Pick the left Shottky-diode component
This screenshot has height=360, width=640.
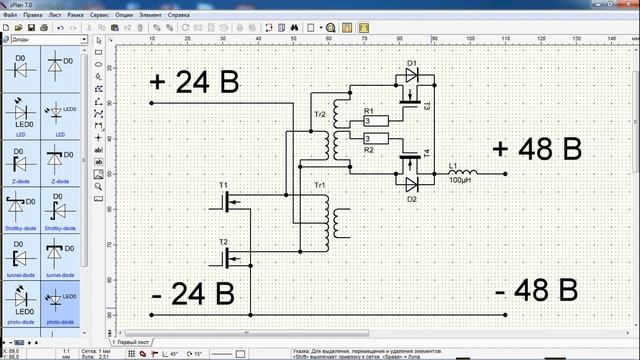coord(21,210)
